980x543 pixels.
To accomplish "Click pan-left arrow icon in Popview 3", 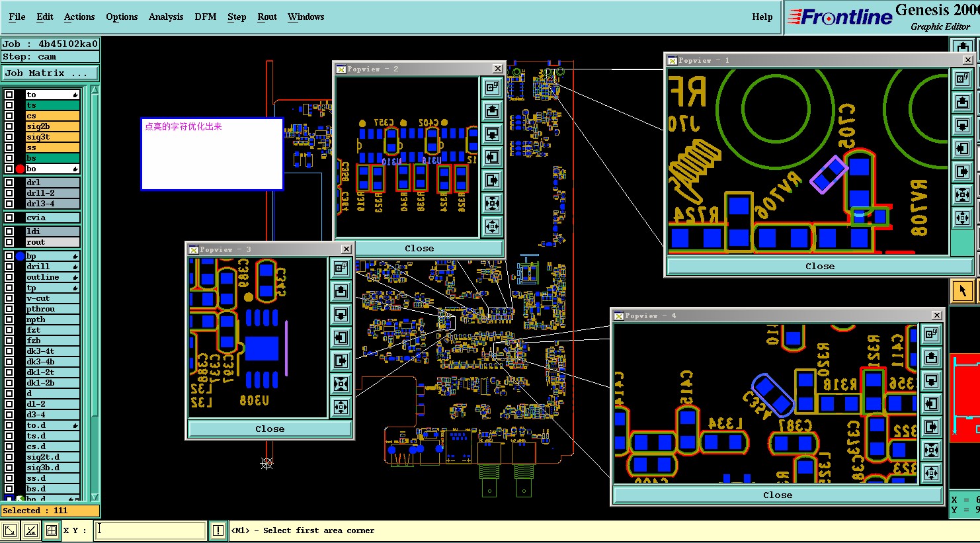I will pos(341,337).
